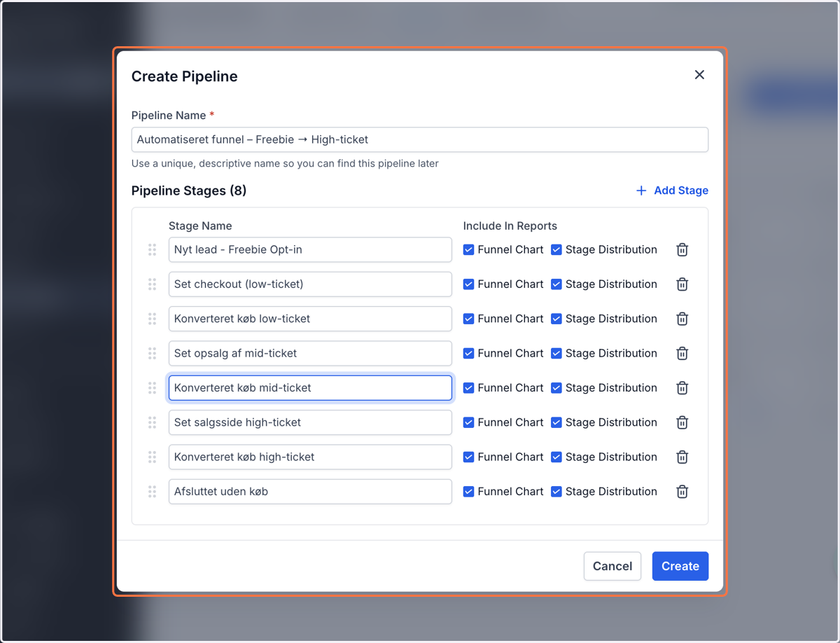The image size is (840, 643).
Task: Click drag handle of 'Konverteret køb mid-ticket'
Action: (x=152, y=388)
